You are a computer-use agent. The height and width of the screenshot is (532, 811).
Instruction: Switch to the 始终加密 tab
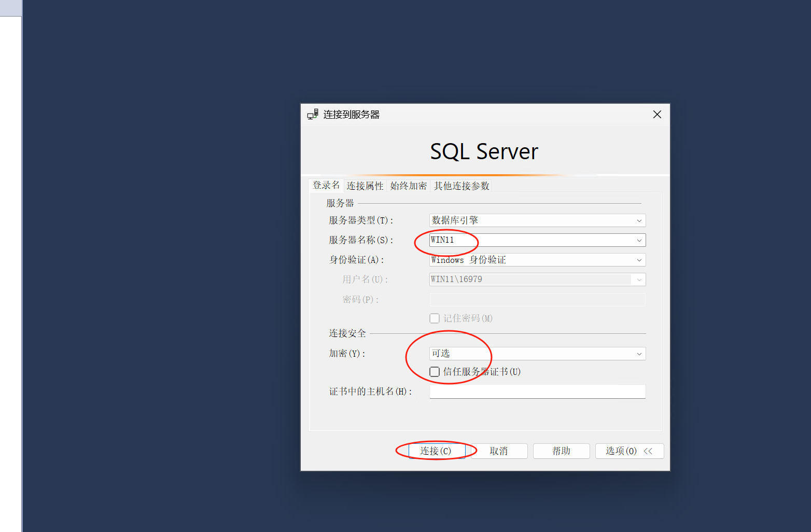point(408,186)
